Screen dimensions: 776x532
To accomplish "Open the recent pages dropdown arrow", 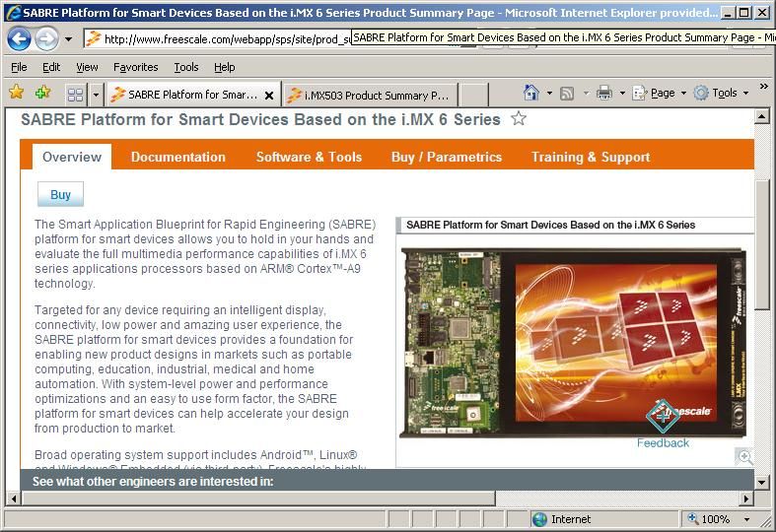I will point(69,39).
